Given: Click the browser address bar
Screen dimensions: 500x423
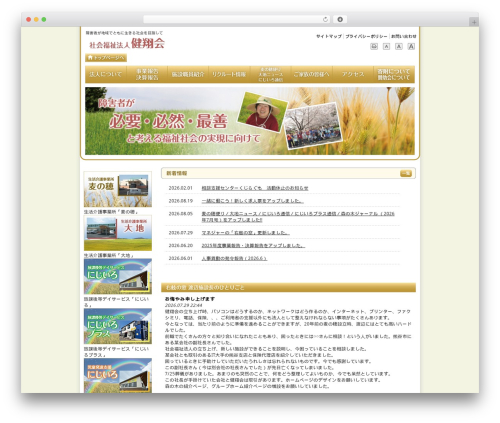Looking at the screenshot, I should [236, 19].
